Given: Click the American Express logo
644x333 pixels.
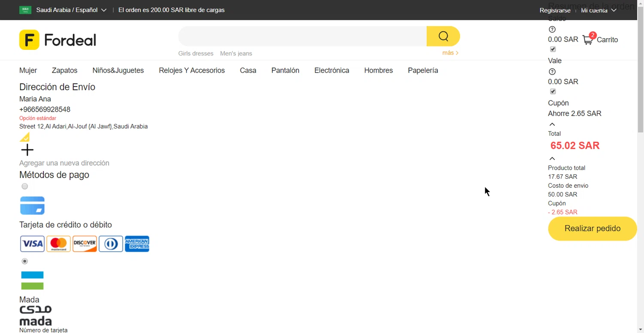Looking at the screenshot, I should (x=137, y=244).
